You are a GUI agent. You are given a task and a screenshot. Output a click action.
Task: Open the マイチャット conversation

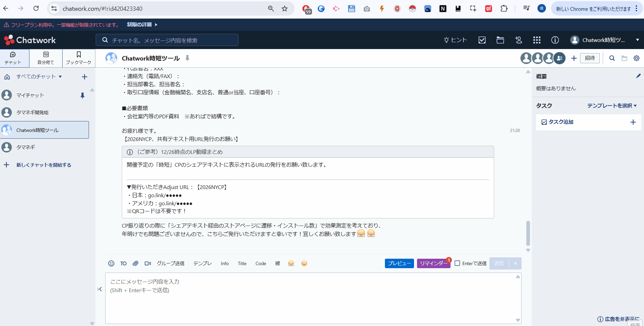[x=44, y=95]
